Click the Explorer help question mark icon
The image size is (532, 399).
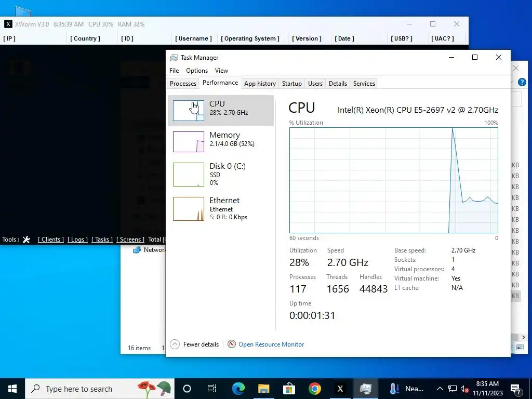click(522, 82)
